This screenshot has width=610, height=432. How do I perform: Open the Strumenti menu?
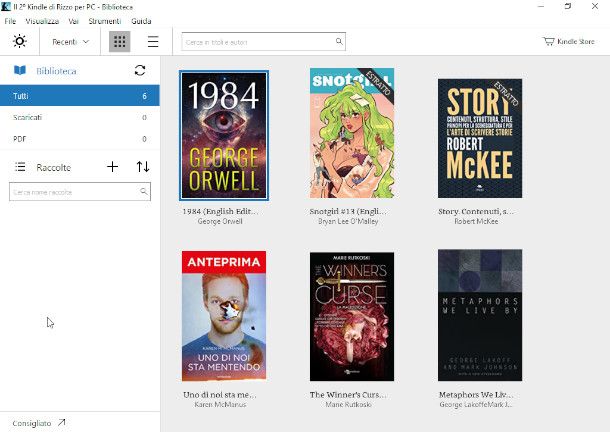pos(104,21)
